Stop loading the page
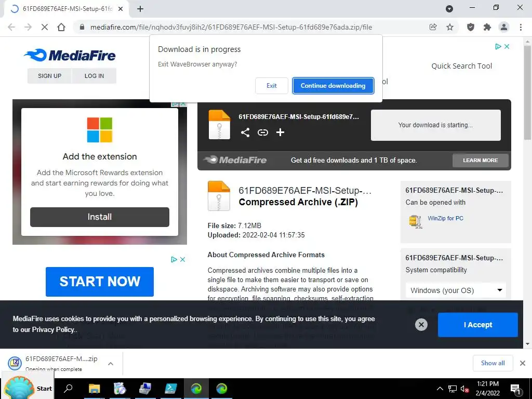532x399 pixels. point(45,27)
